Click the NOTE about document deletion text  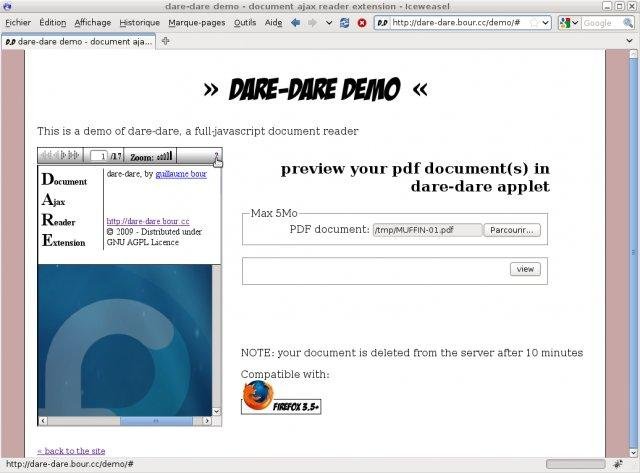pos(412,353)
